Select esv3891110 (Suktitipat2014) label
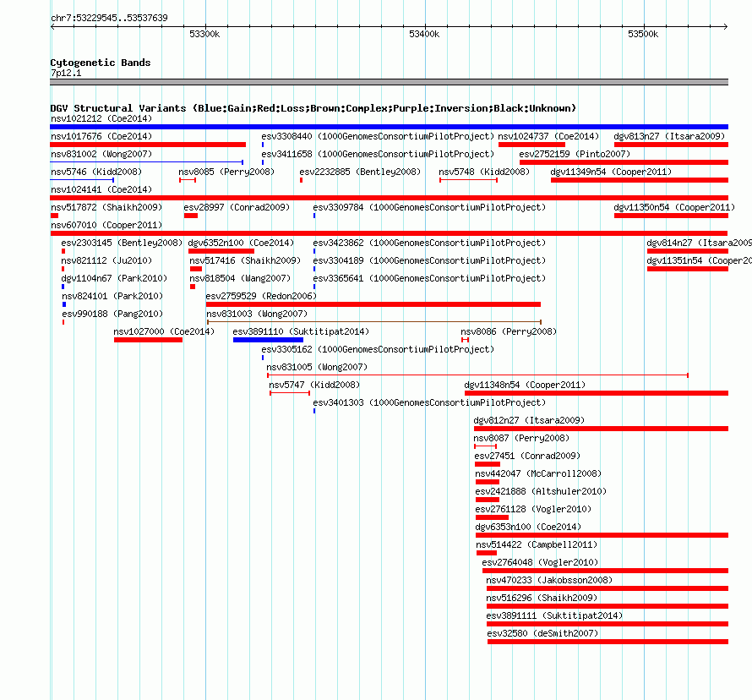The width and height of the screenshot is (752, 700). coord(301,331)
